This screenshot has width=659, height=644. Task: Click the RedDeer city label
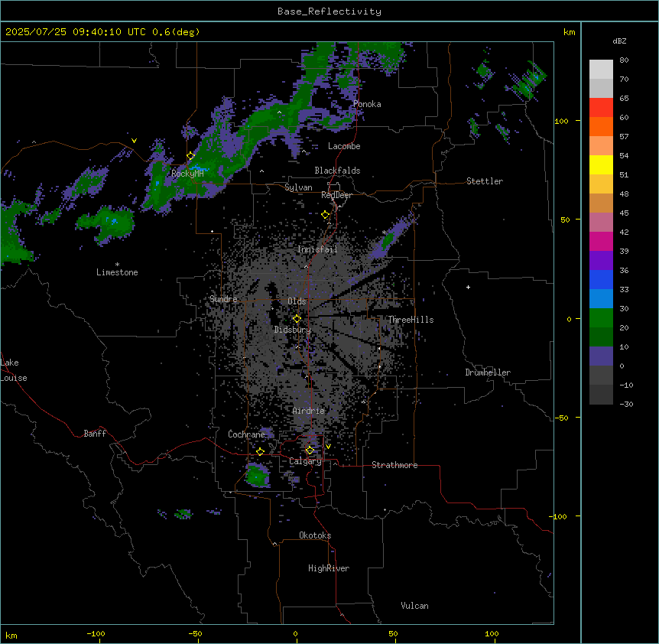(x=337, y=195)
